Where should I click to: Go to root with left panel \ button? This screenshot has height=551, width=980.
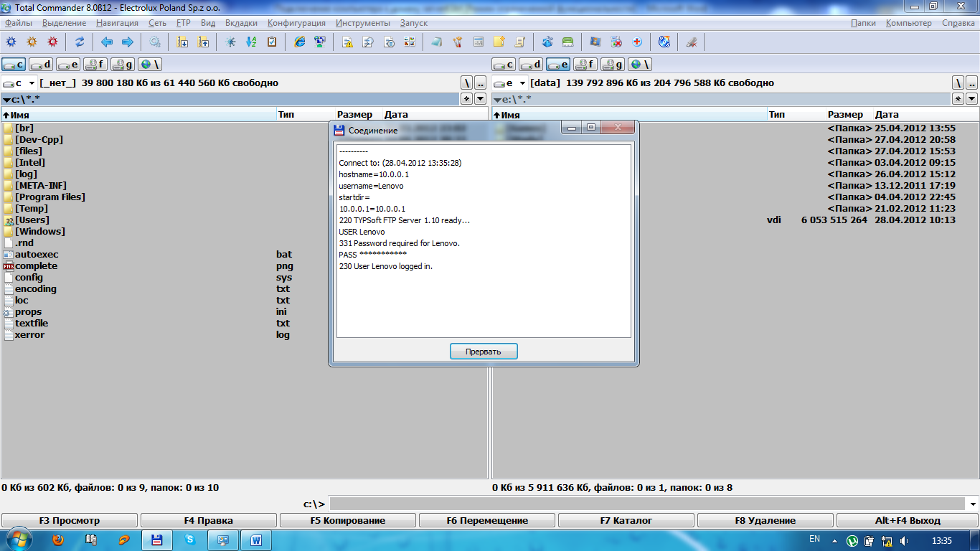pos(467,83)
